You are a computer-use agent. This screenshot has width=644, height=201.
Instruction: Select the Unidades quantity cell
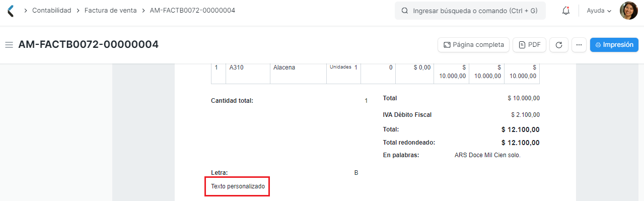click(x=343, y=73)
